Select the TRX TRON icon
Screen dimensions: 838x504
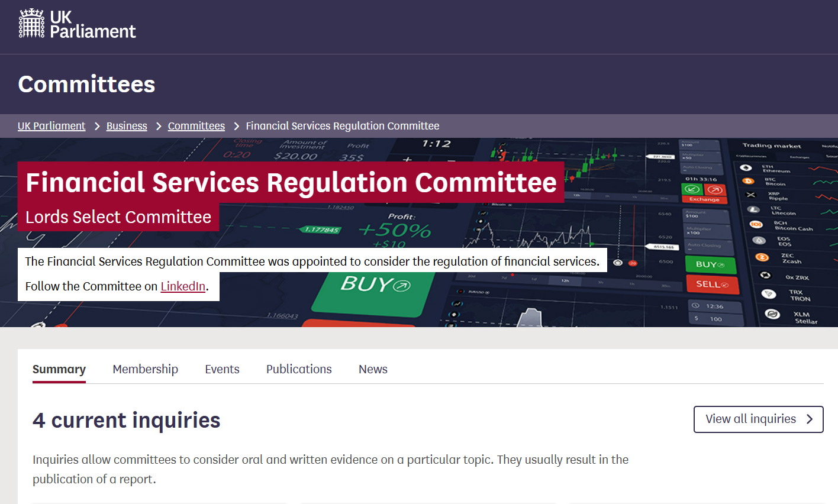(768, 294)
